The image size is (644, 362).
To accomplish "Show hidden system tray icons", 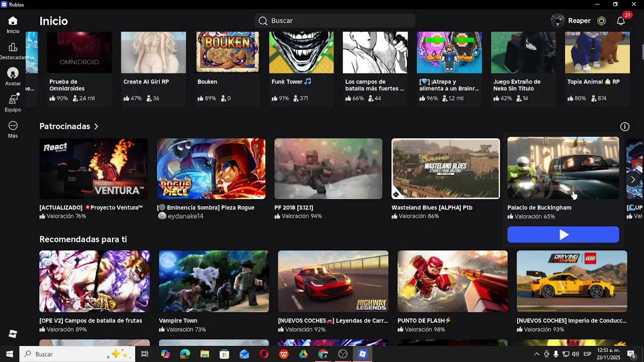I will click(536, 354).
